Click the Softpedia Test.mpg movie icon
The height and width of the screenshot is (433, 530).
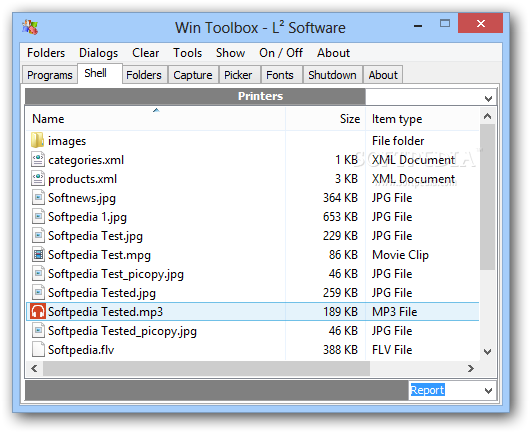(38, 254)
